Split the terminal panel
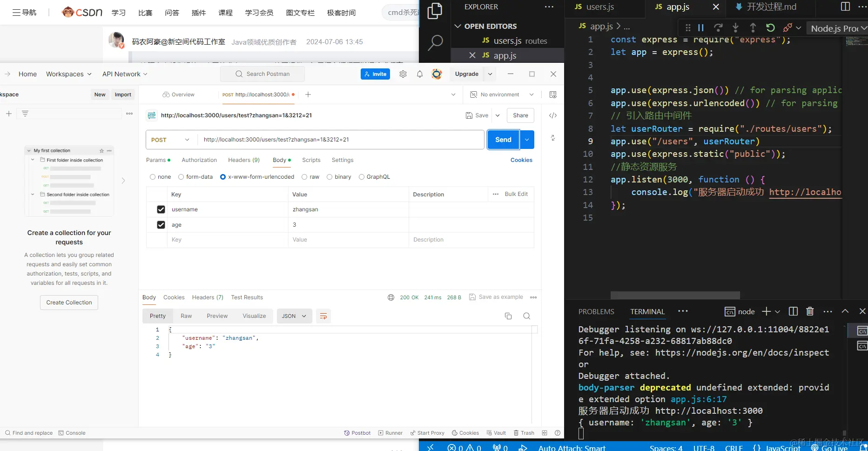Image resolution: width=868 pixels, height=451 pixels. pos(794,311)
